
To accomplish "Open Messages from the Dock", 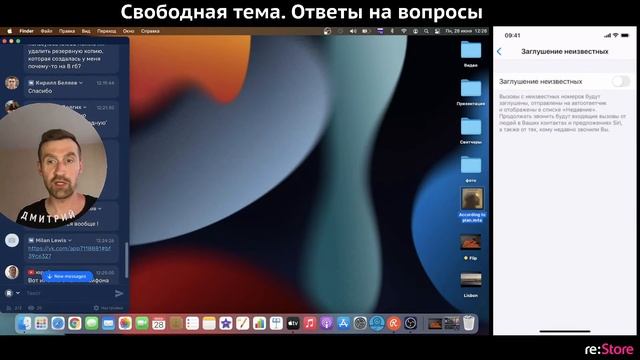I will point(91,323).
